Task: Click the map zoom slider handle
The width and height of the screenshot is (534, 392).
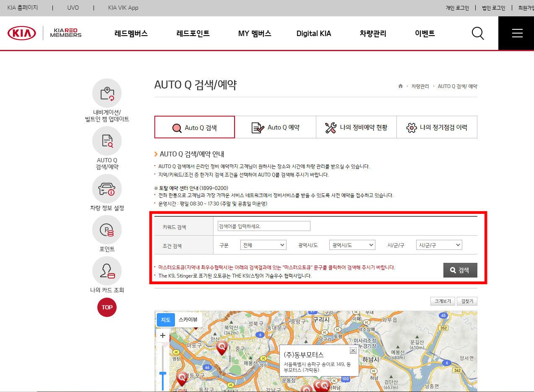Action: (x=163, y=373)
